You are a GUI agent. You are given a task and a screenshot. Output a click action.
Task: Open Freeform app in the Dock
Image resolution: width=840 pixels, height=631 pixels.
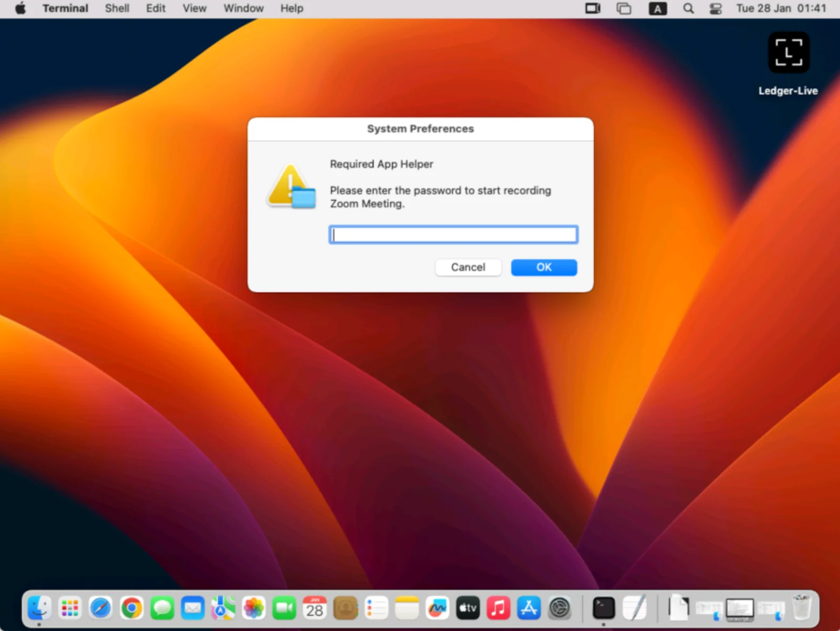437,608
